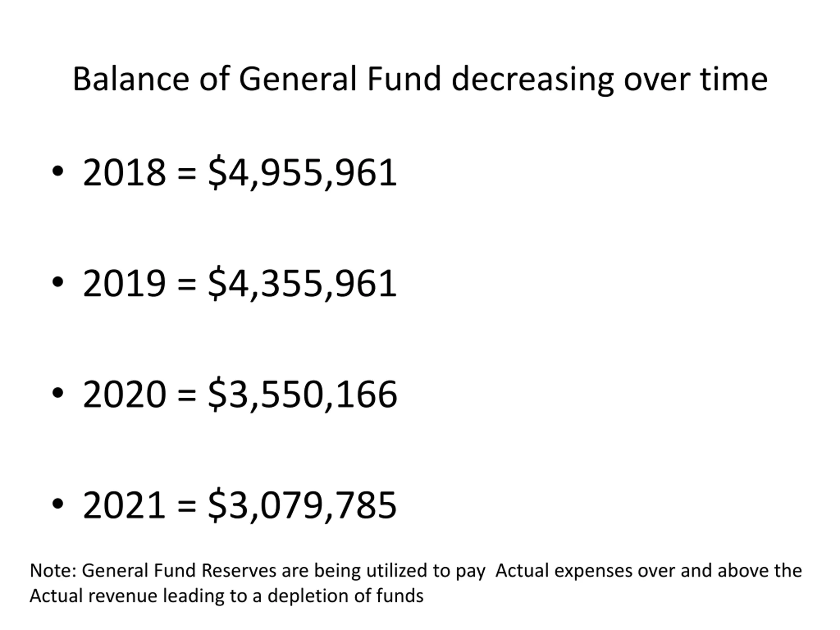
Task: Click the 2019 year text
Action: click(125, 283)
